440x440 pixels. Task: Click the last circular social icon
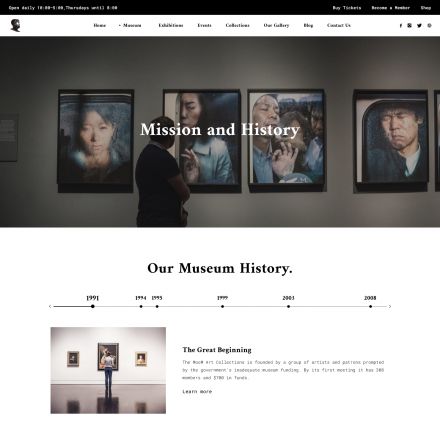(x=429, y=25)
